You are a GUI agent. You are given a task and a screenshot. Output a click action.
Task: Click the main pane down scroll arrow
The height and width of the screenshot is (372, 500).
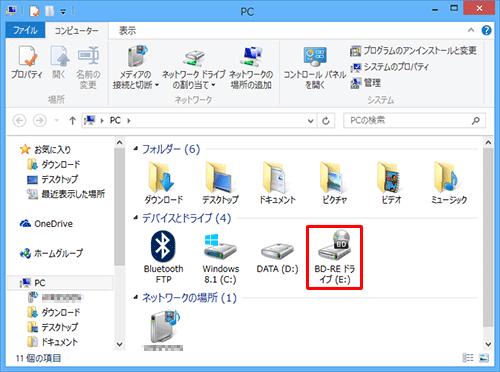(x=488, y=344)
